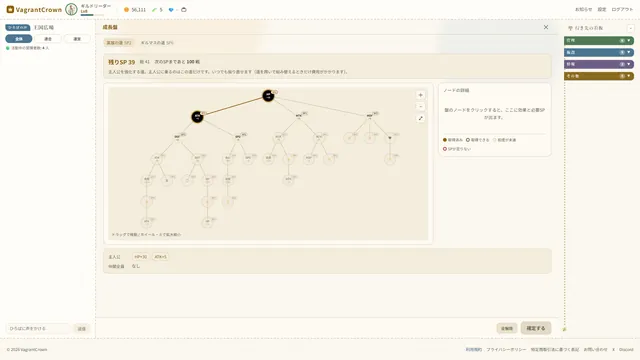Select the filled blue 全体 filter pill
The width and height of the screenshot is (640, 360).
pos(19,39)
